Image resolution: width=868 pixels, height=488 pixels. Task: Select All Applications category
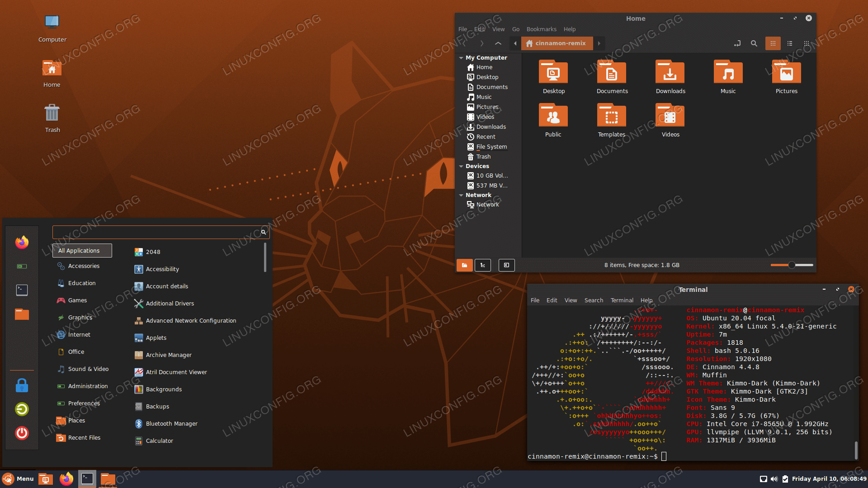click(x=82, y=251)
